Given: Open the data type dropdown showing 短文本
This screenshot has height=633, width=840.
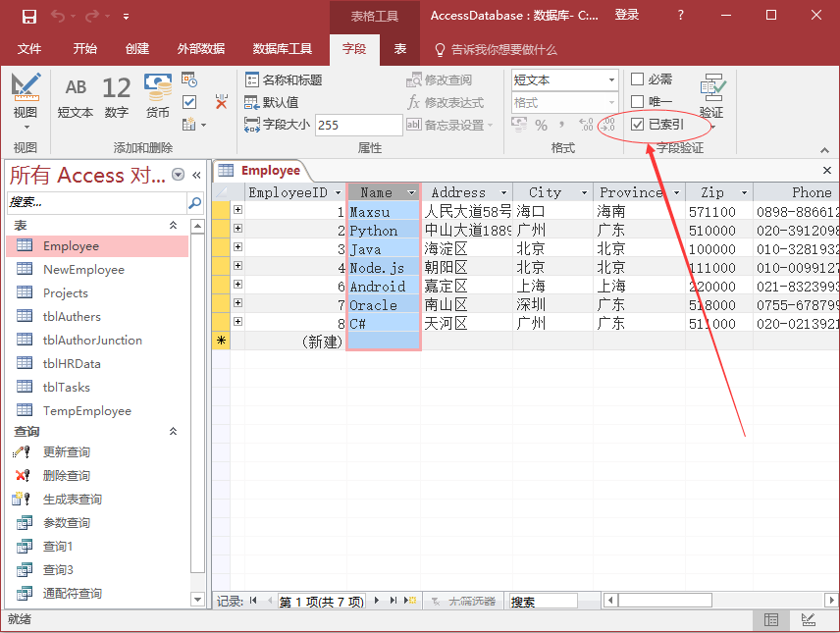Looking at the screenshot, I should (x=610, y=79).
